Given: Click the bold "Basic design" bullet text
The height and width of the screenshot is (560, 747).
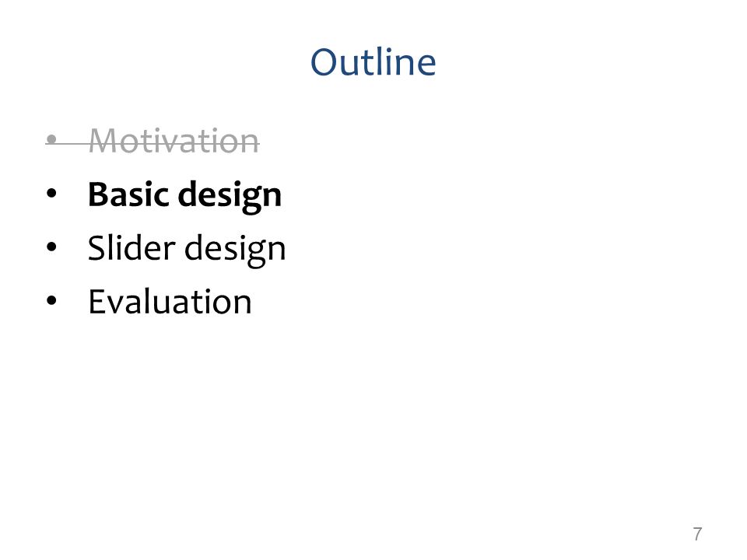Looking at the screenshot, I should 185,196.
